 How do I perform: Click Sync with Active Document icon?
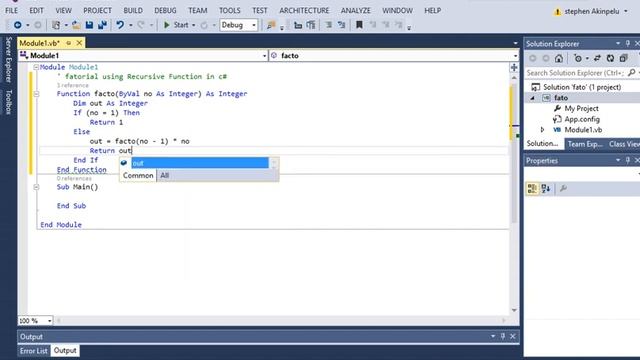(x=597, y=58)
